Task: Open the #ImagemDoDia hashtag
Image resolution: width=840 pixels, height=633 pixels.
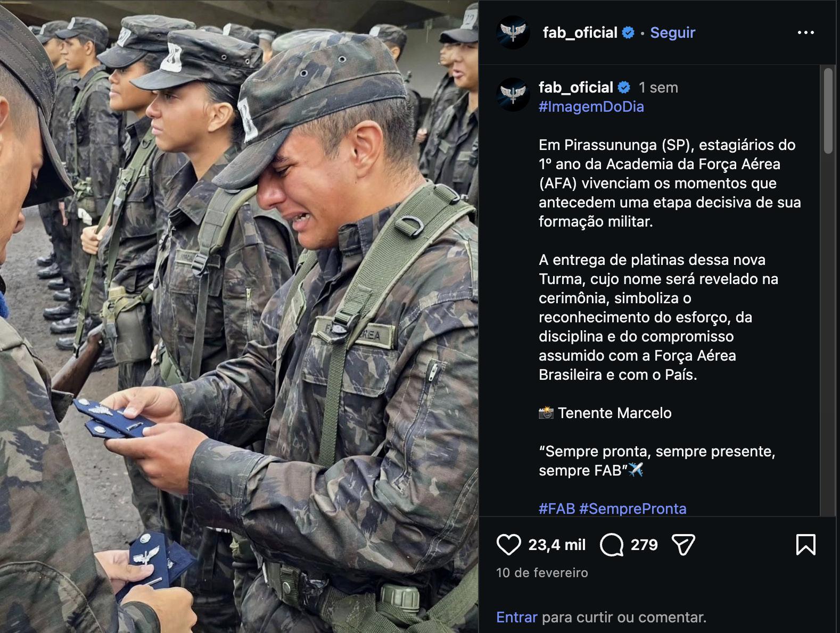Action: [591, 106]
